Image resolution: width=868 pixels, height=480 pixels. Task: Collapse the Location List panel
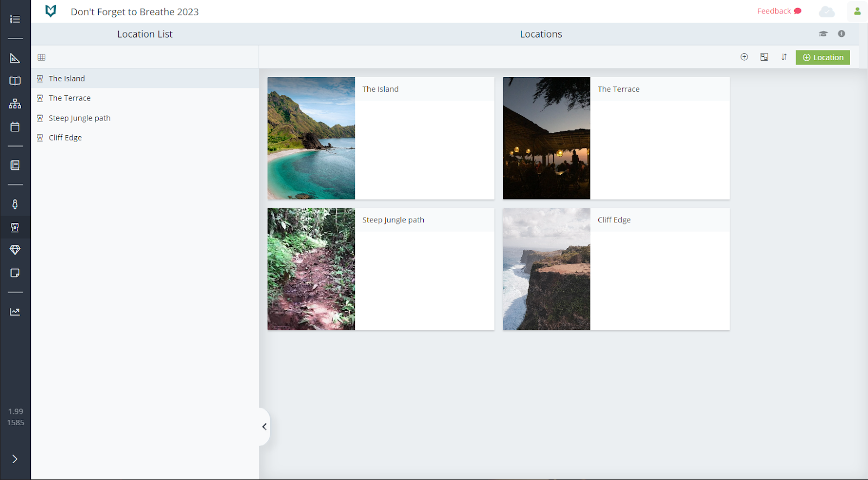(x=264, y=427)
